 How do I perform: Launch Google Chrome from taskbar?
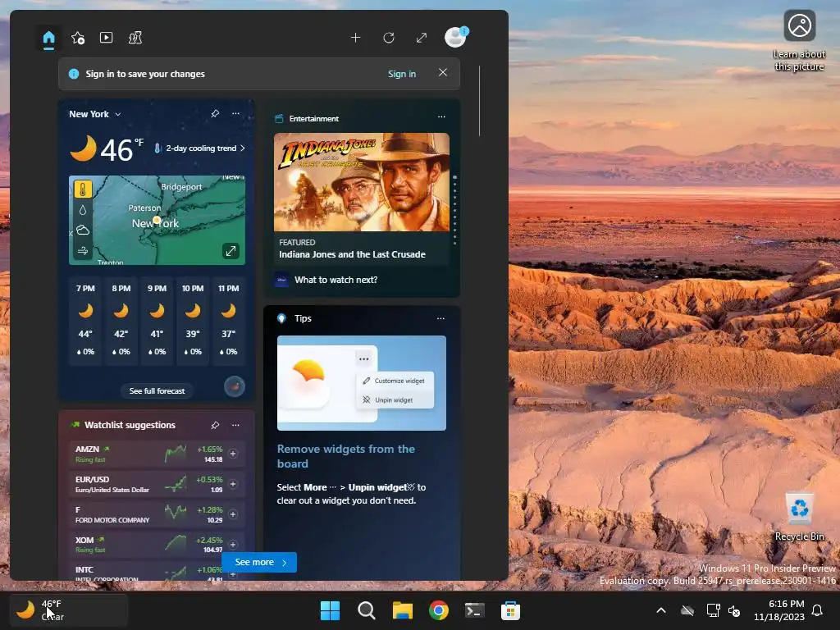click(x=439, y=610)
